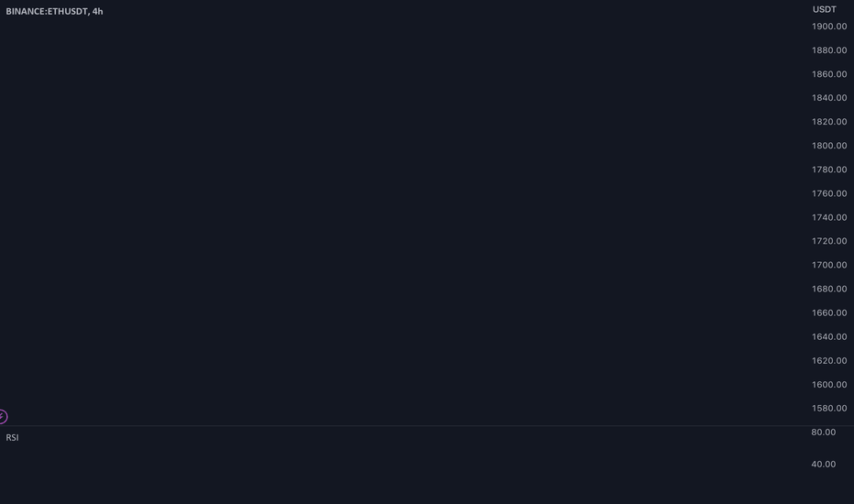Select the 1680.00 price scale mark

829,289
